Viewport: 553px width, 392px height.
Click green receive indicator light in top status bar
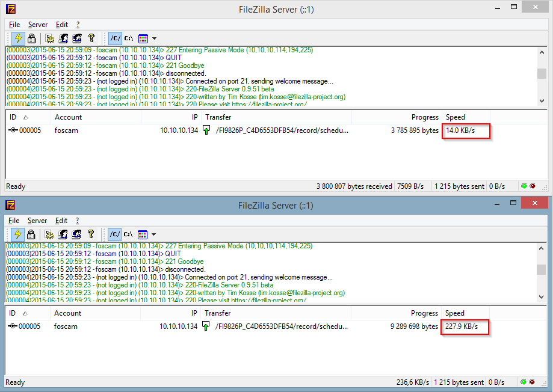pos(524,186)
